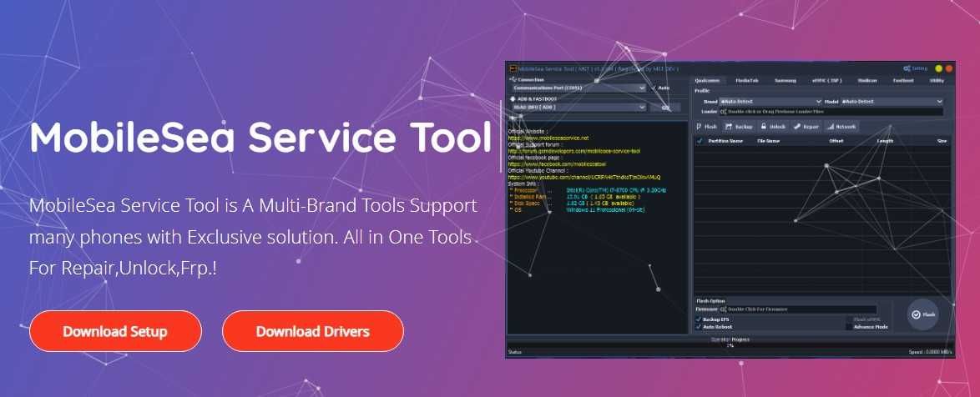Click the Go button beside ADB dropdown
This screenshot has height=397, width=980.
[665, 108]
